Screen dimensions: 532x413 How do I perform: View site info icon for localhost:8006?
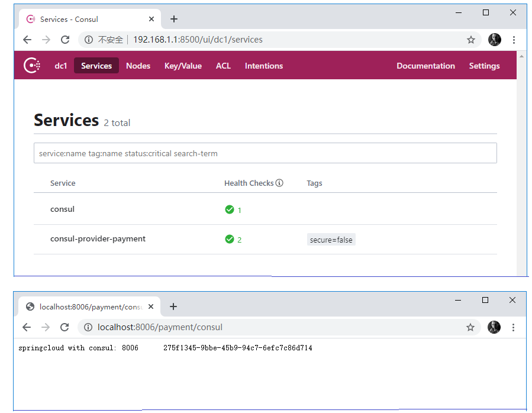88,327
